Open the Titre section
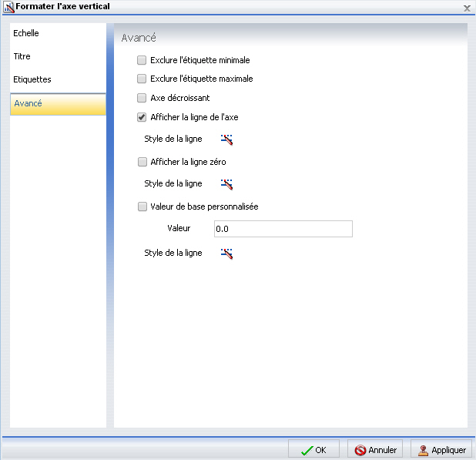The width and height of the screenshot is (476, 460). tap(58, 56)
